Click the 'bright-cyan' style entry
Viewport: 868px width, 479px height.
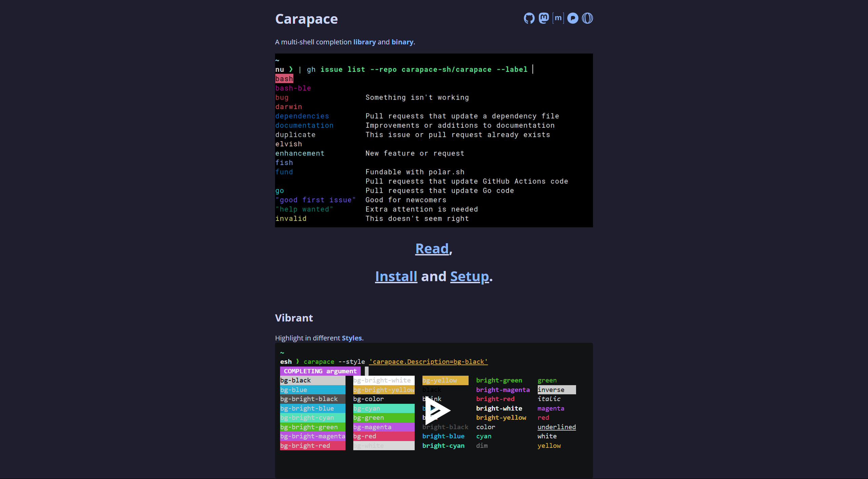(x=443, y=446)
